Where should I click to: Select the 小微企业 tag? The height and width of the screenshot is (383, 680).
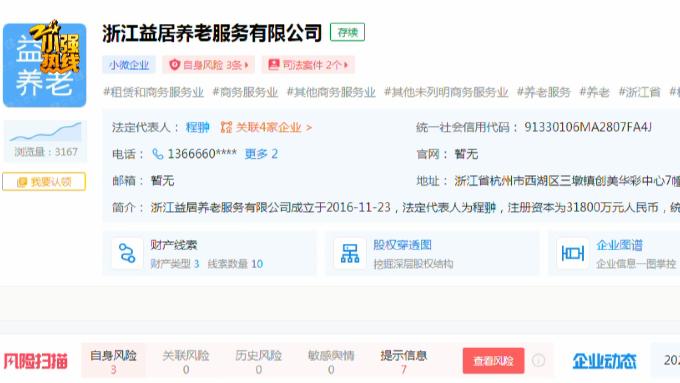129,65
